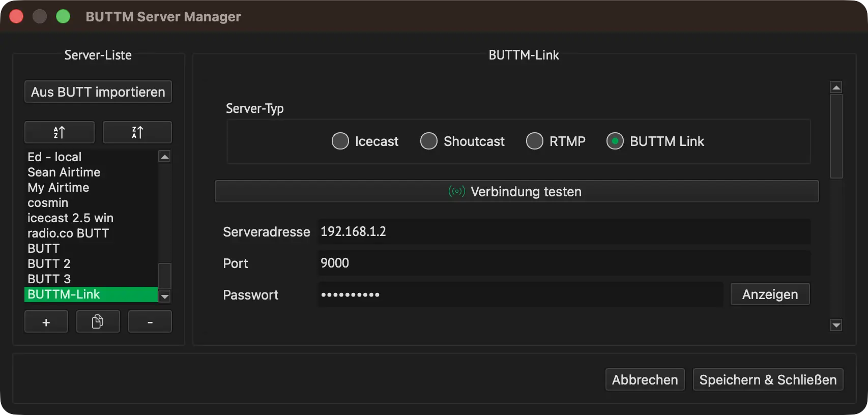Click the highlighted "BUTTM-Link" list entry
This screenshot has width=868, height=415.
click(91, 294)
